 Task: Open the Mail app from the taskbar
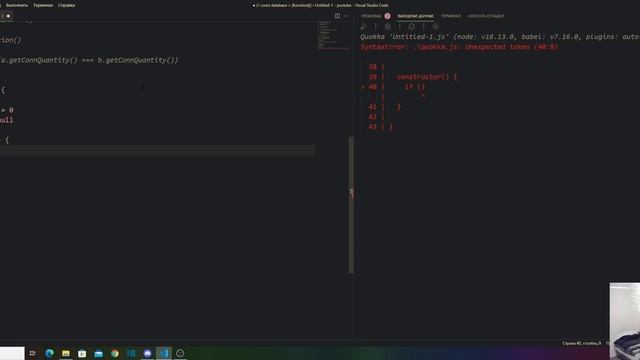click(x=98, y=353)
